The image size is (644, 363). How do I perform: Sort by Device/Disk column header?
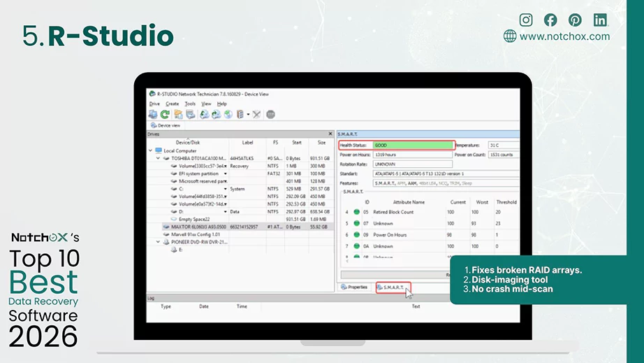(188, 142)
